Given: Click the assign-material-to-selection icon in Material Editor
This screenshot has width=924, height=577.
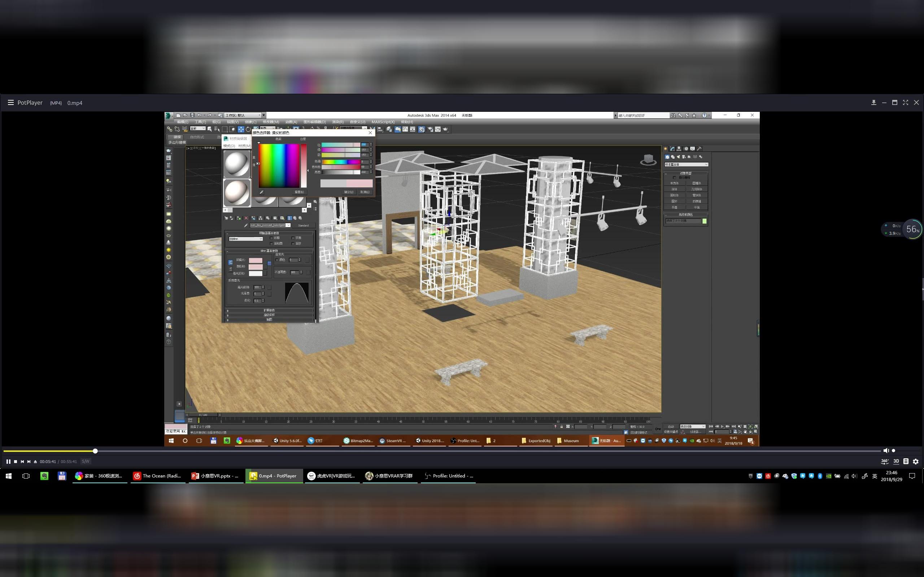Looking at the screenshot, I should (239, 218).
